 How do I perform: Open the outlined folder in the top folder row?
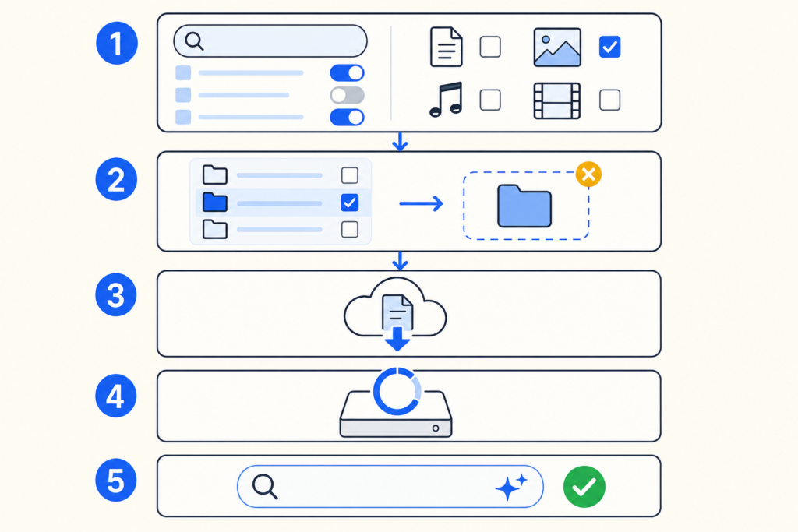pyautogui.click(x=215, y=175)
